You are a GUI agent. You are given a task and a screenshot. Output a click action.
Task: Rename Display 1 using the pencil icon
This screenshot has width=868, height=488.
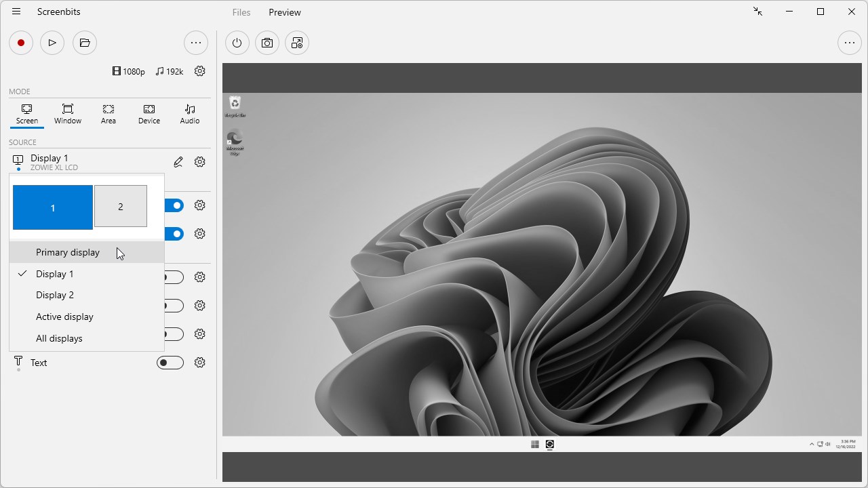(178, 161)
